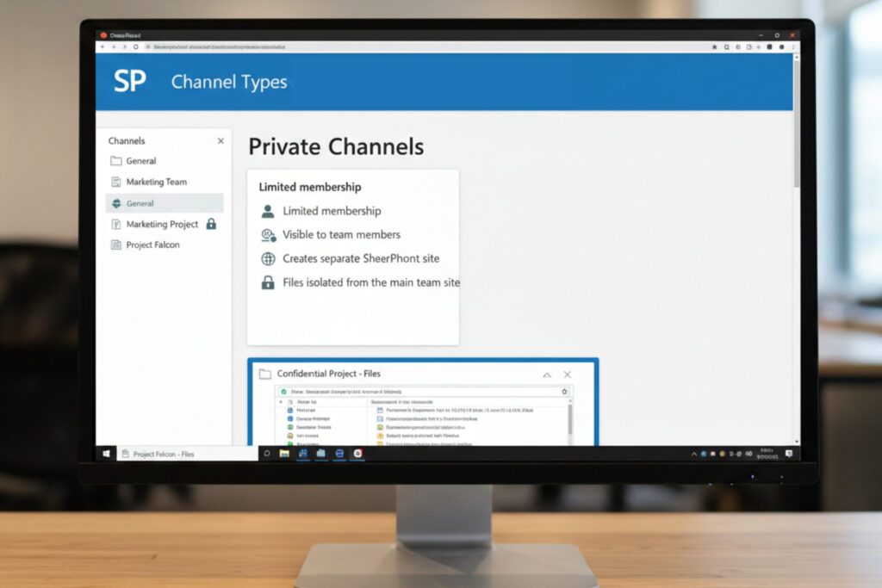Bookmark this page with the star icon

click(x=714, y=47)
